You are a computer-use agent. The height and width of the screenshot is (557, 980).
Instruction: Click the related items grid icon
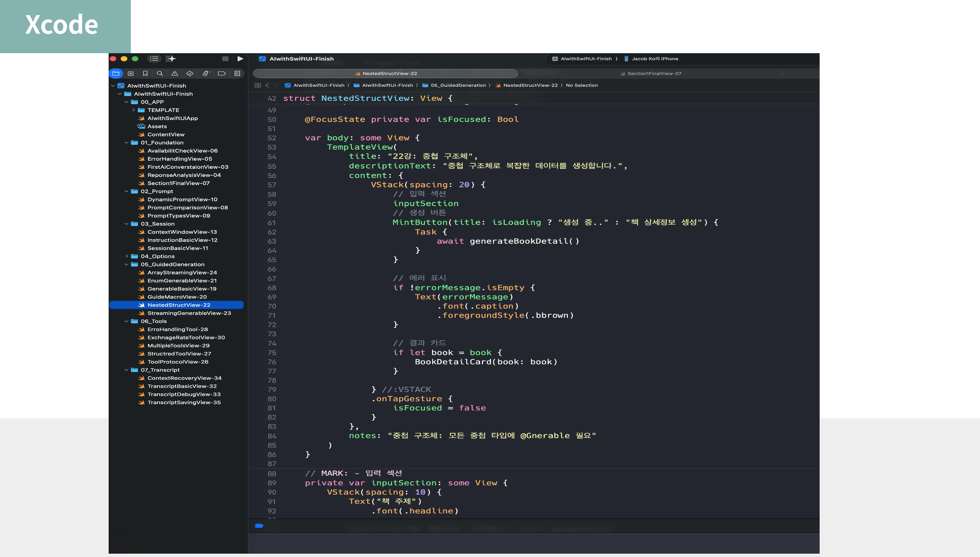click(x=258, y=85)
